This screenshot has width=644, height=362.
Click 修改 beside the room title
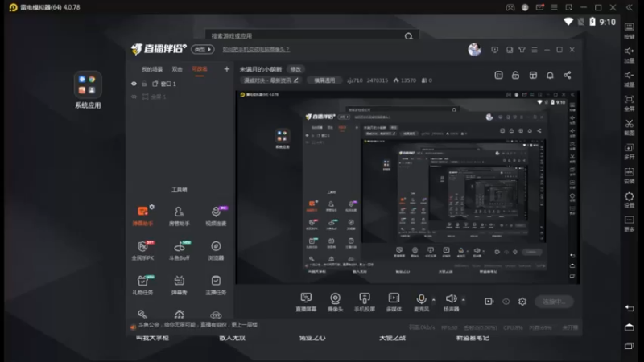coord(295,69)
